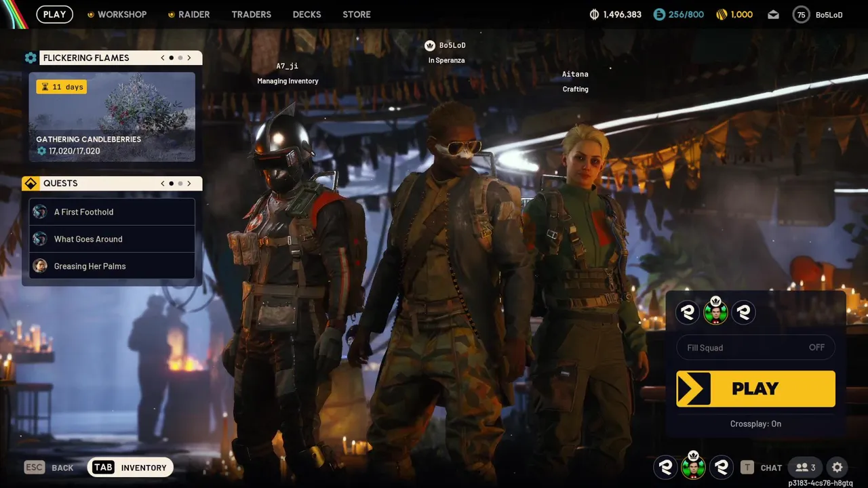
Task: Select third squad slot in play panel
Action: (743, 312)
